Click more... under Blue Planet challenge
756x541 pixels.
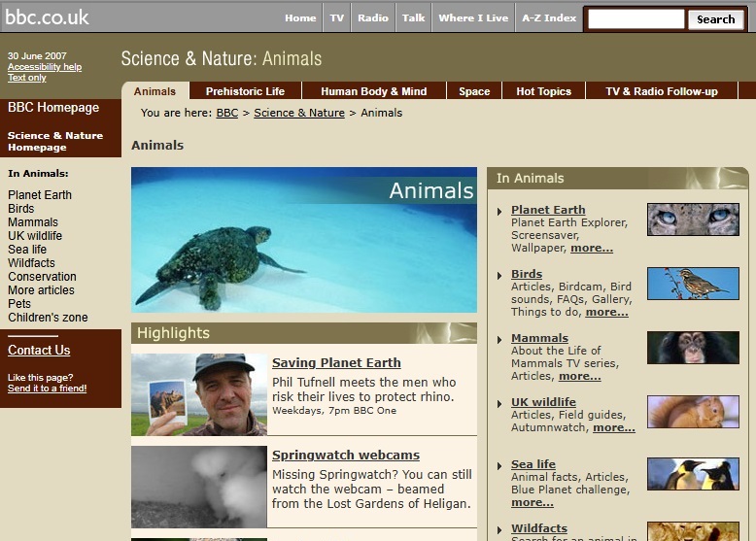(x=533, y=502)
